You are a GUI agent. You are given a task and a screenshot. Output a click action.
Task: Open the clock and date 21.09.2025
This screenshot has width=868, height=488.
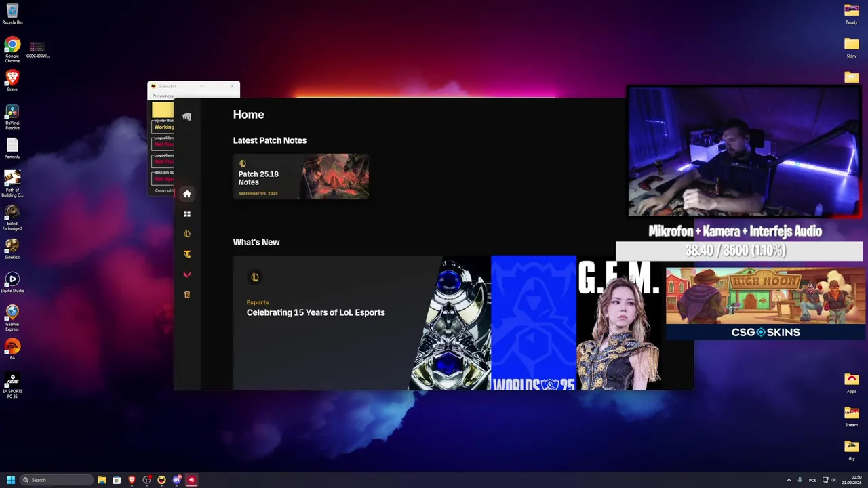[852, 480]
